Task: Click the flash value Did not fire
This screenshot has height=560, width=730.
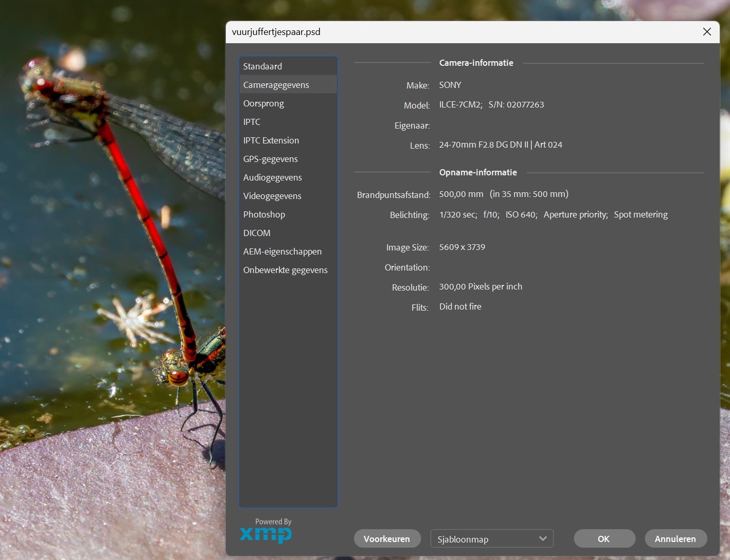Action: coord(460,306)
